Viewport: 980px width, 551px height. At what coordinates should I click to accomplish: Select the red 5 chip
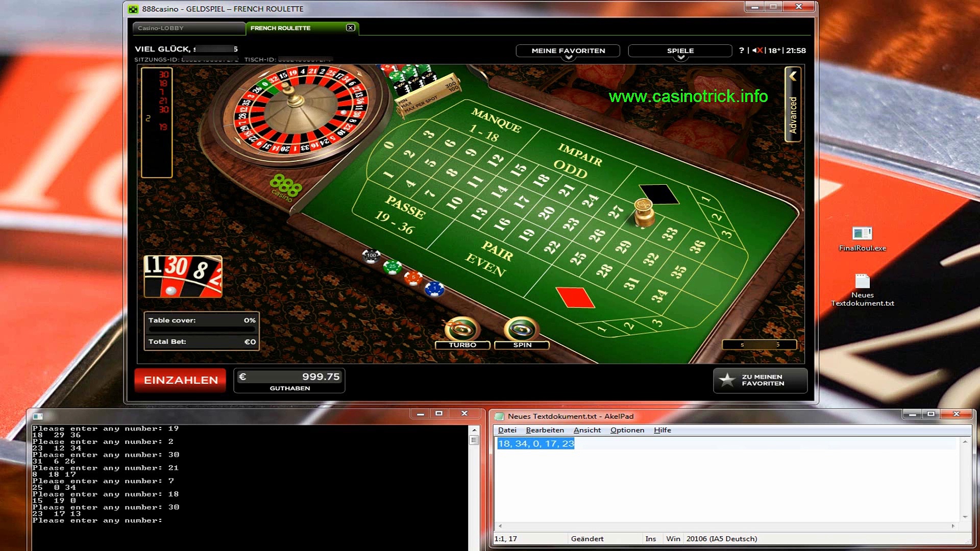(413, 278)
